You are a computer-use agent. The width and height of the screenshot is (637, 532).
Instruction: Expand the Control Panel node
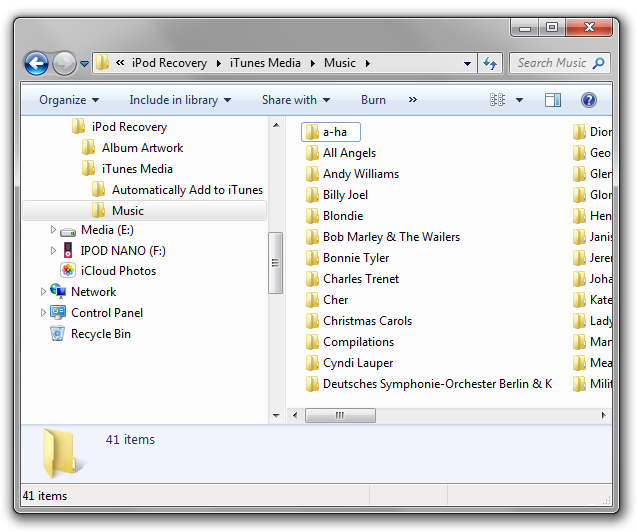coord(43,313)
